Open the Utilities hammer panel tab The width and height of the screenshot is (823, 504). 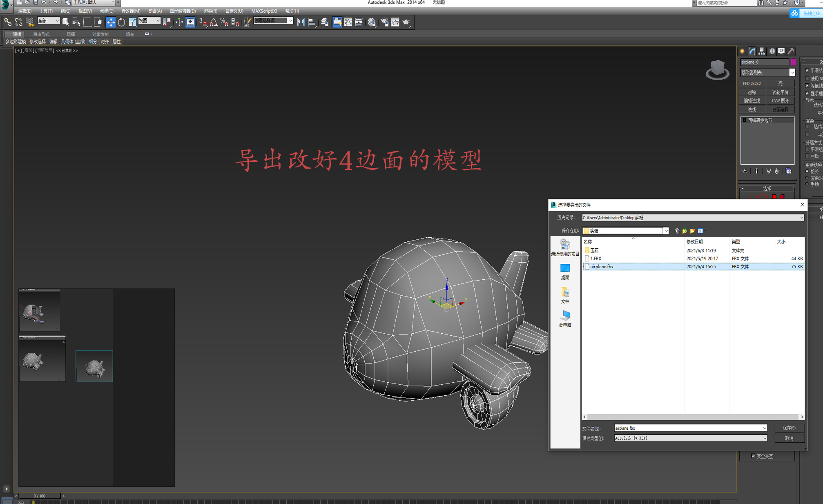[x=791, y=51]
